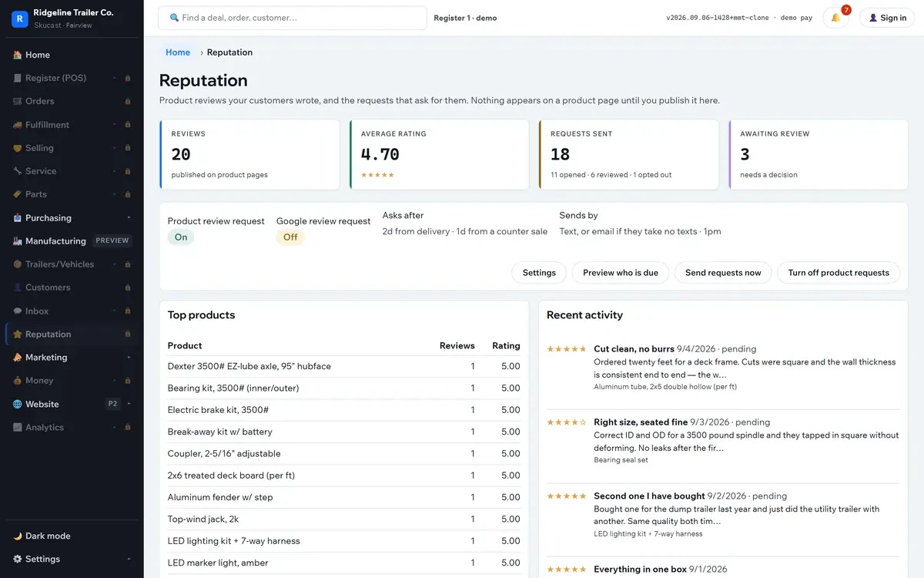
Task: Click the Parts tag icon in sidebar
Action: (17, 194)
